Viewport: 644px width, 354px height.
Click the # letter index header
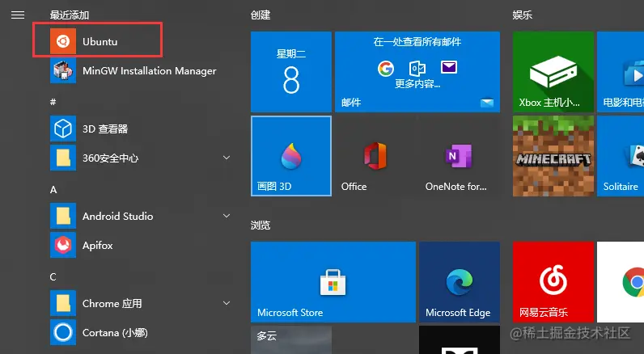pos(53,102)
